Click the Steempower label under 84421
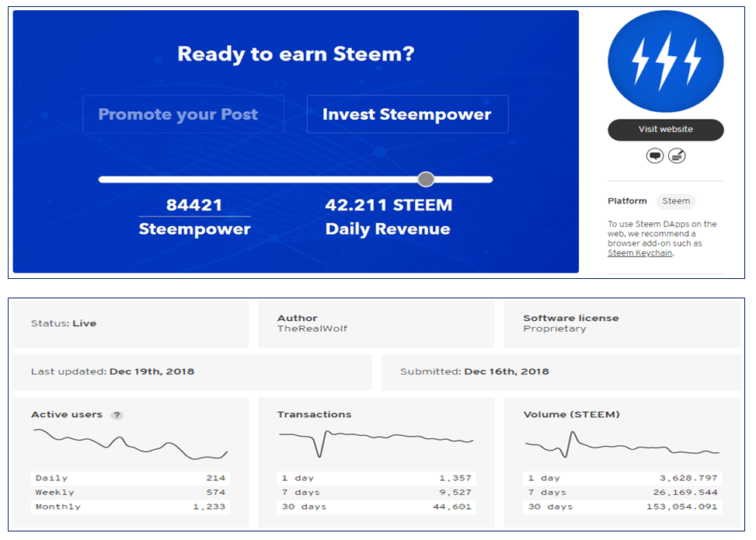756x540 pixels. tap(194, 229)
